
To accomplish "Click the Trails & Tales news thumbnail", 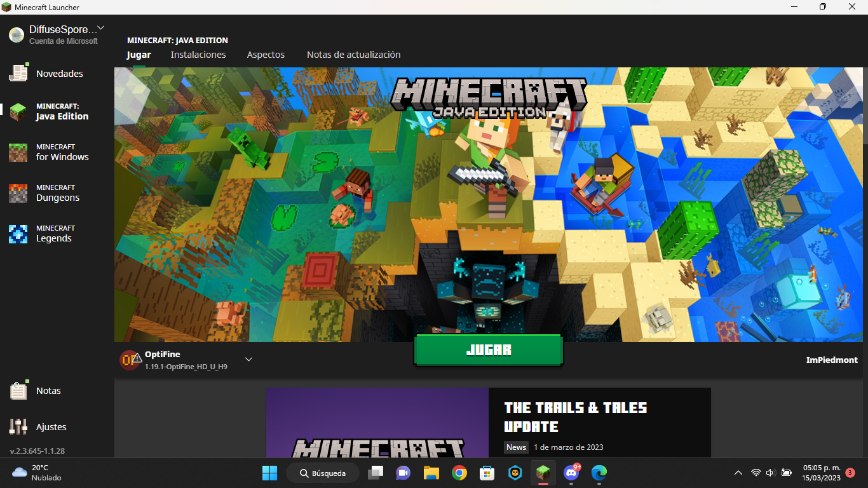I will pyautogui.click(x=377, y=423).
